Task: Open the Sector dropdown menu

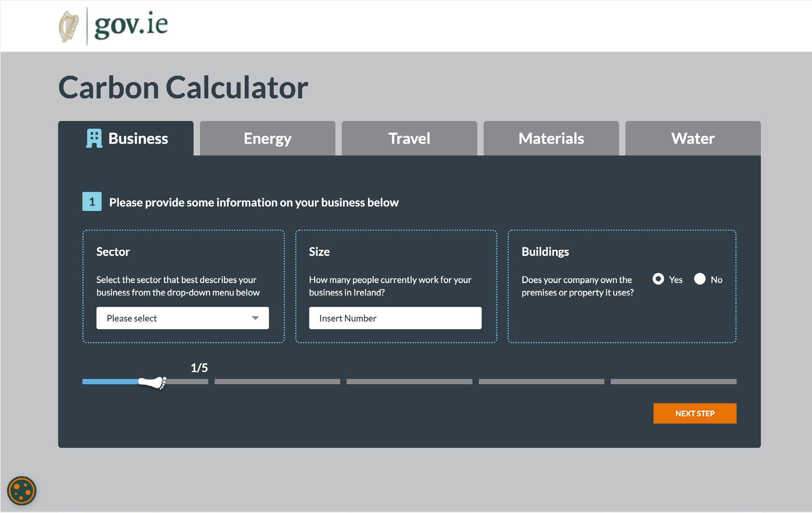Action: click(x=174, y=318)
